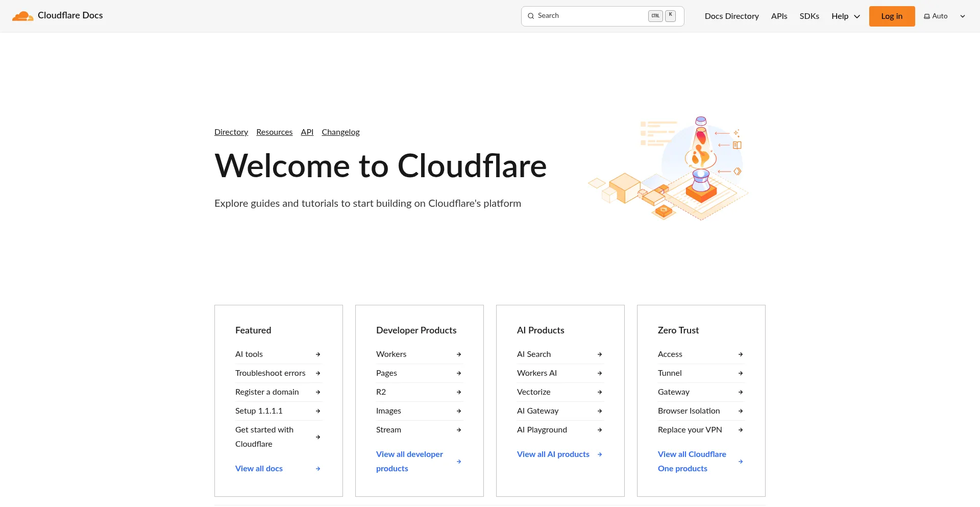This screenshot has width=980, height=507.
Task: Click the arrow icon next to Browser Isolation
Action: (741, 411)
